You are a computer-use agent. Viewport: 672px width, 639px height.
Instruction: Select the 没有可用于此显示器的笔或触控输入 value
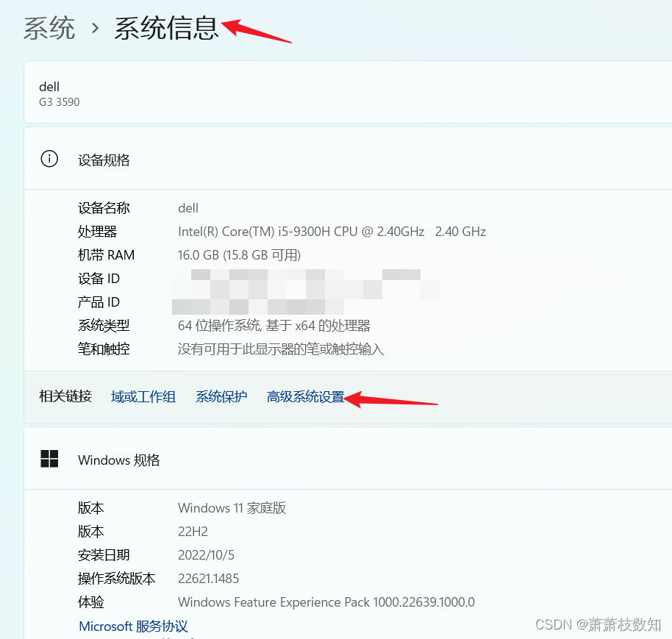coord(281,349)
